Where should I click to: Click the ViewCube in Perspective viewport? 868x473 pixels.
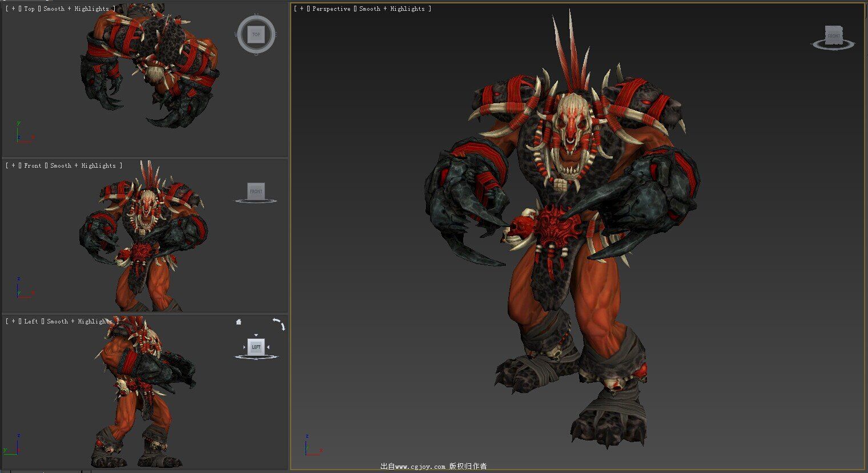point(834,34)
